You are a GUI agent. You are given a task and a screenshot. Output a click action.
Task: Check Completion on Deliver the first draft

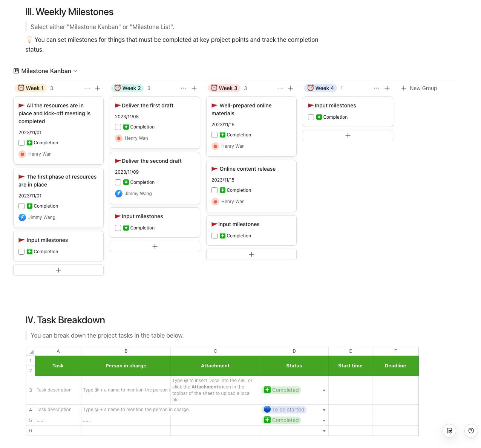(x=118, y=127)
